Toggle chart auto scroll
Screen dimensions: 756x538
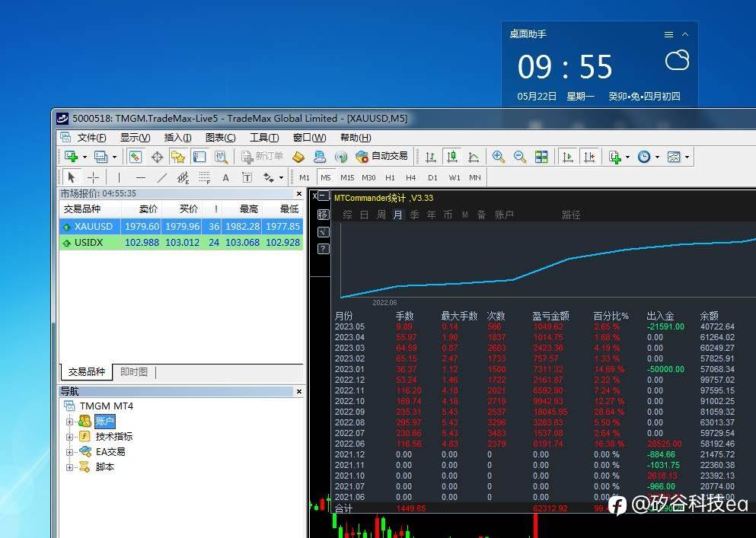pos(568,157)
